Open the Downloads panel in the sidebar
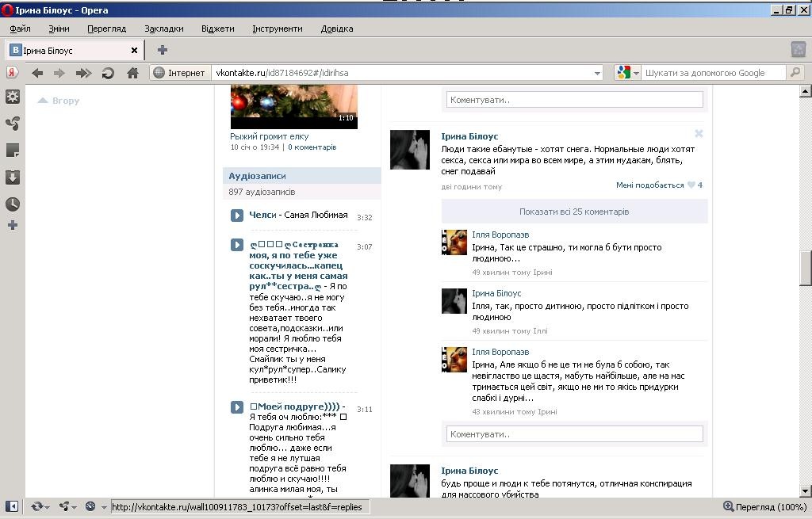Image resolution: width=812 pixels, height=519 pixels. (x=13, y=177)
